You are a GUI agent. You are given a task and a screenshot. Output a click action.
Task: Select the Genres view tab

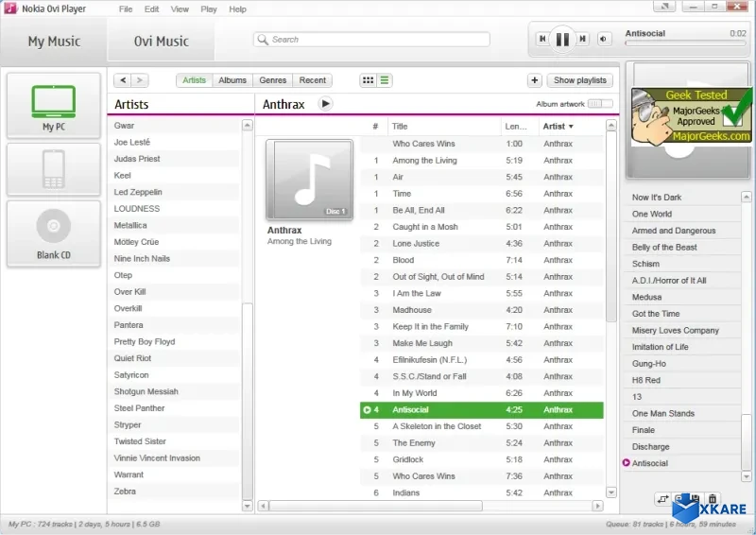273,80
